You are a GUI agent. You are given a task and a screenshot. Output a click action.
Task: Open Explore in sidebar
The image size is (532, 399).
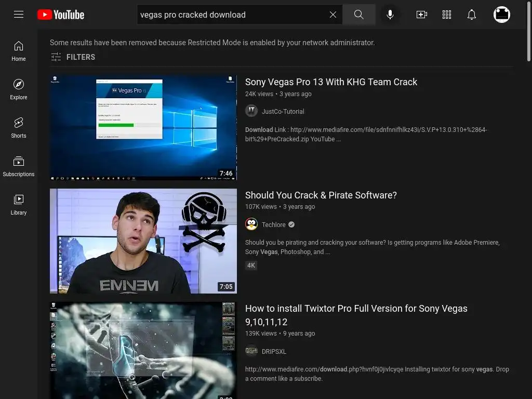pos(19,89)
